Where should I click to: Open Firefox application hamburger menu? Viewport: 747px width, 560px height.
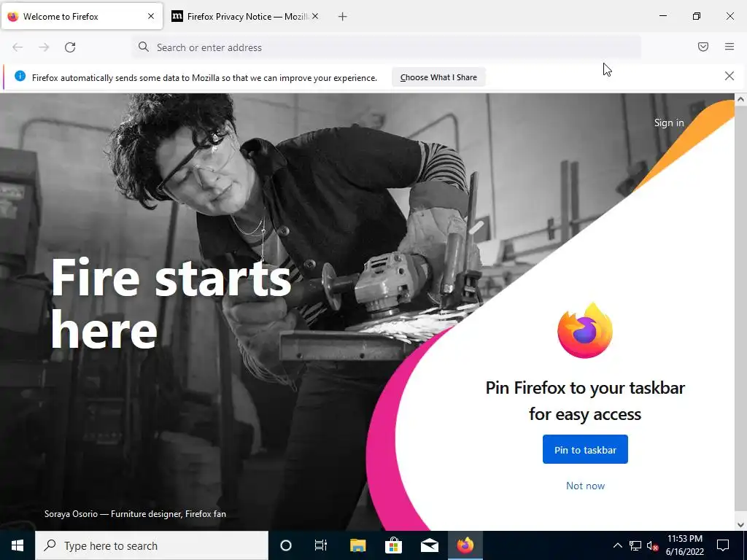coord(729,47)
